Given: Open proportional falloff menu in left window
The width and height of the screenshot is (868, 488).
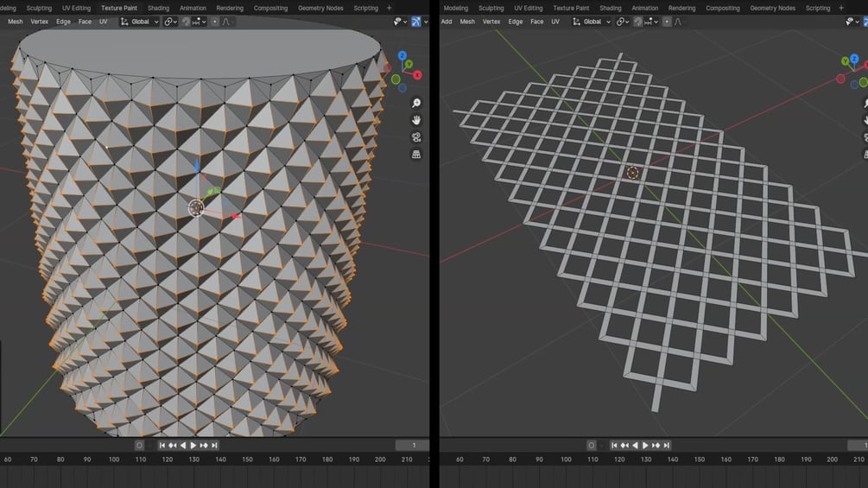Looking at the screenshot, I should (227, 22).
